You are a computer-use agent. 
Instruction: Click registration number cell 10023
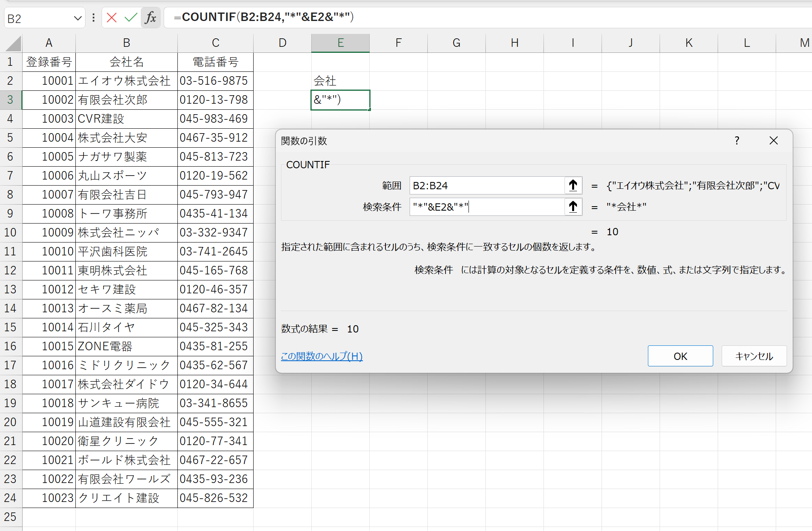click(49, 498)
